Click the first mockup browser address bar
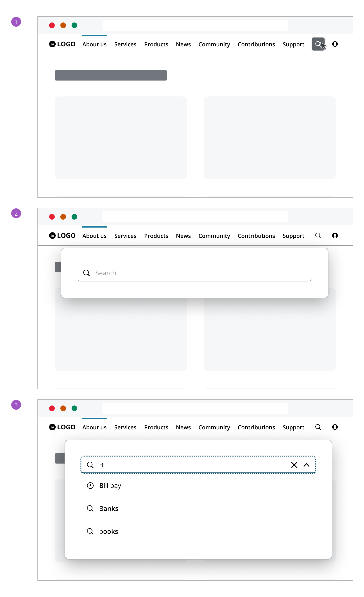The height and width of the screenshot is (597, 364). click(195, 25)
